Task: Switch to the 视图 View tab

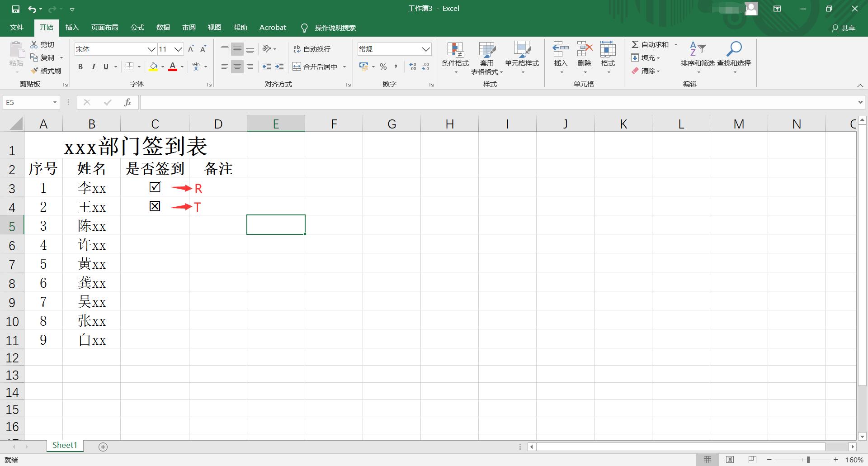Action: coord(214,28)
